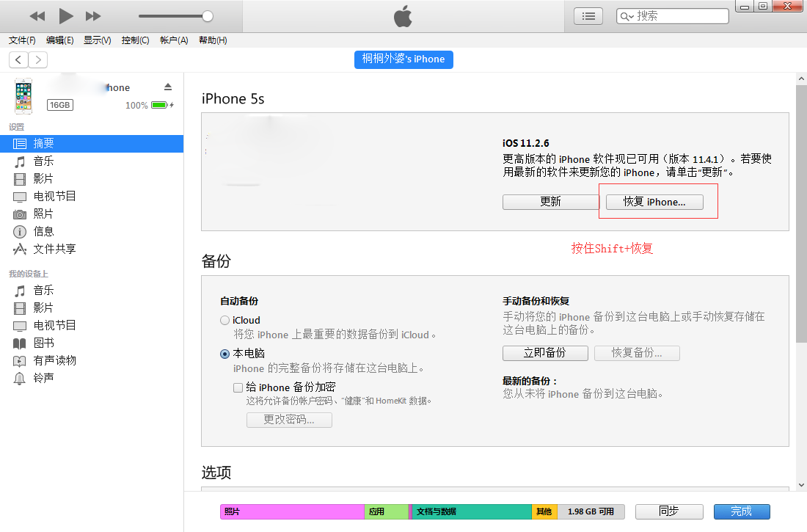
Task: Click the music note icon under 设置
Action: click(20, 161)
